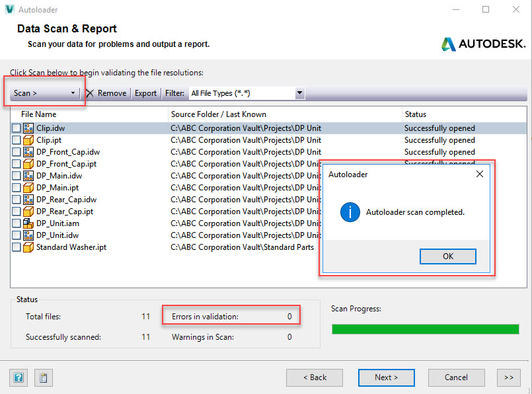Image resolution: width=532 pixels, height=394 pixels.
Task: Click the Successfully scanned label
Action: point(63,337)
